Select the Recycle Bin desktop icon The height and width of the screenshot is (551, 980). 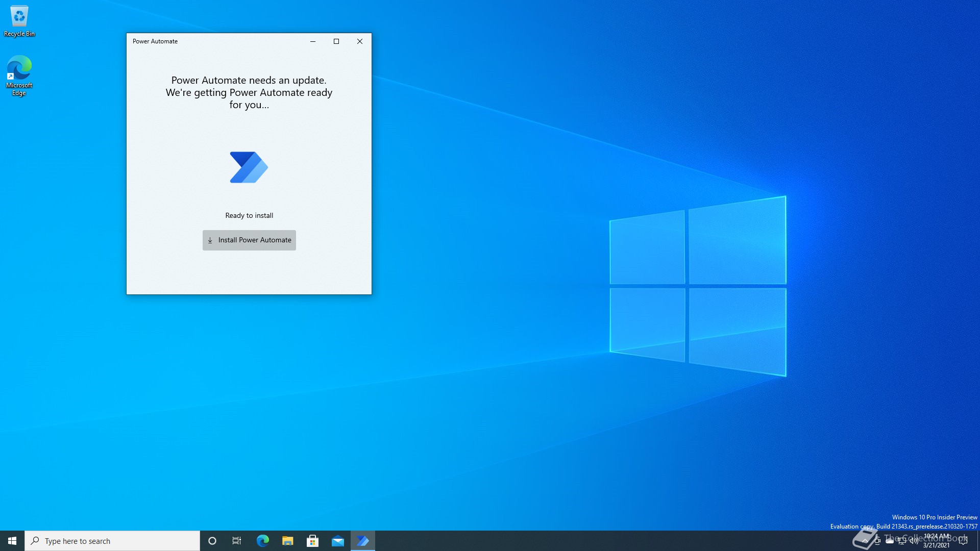coord(19,21)
